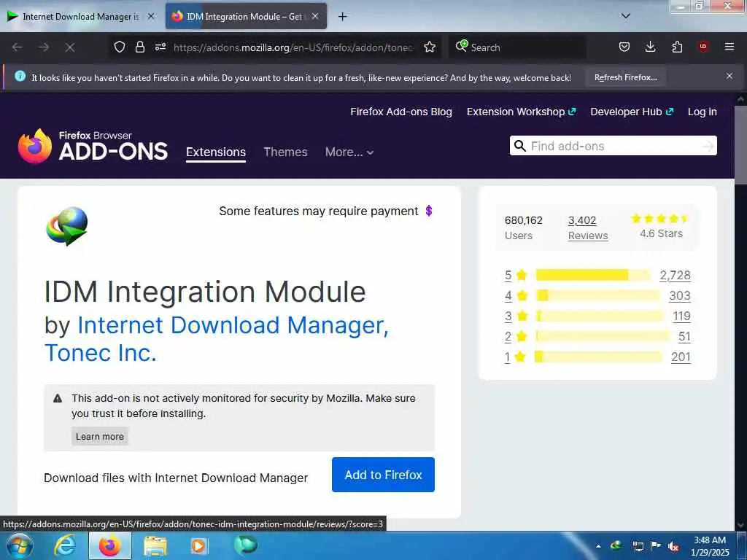Open a new tab with plus button
747x560 pixels.
(x=342, y=17)
